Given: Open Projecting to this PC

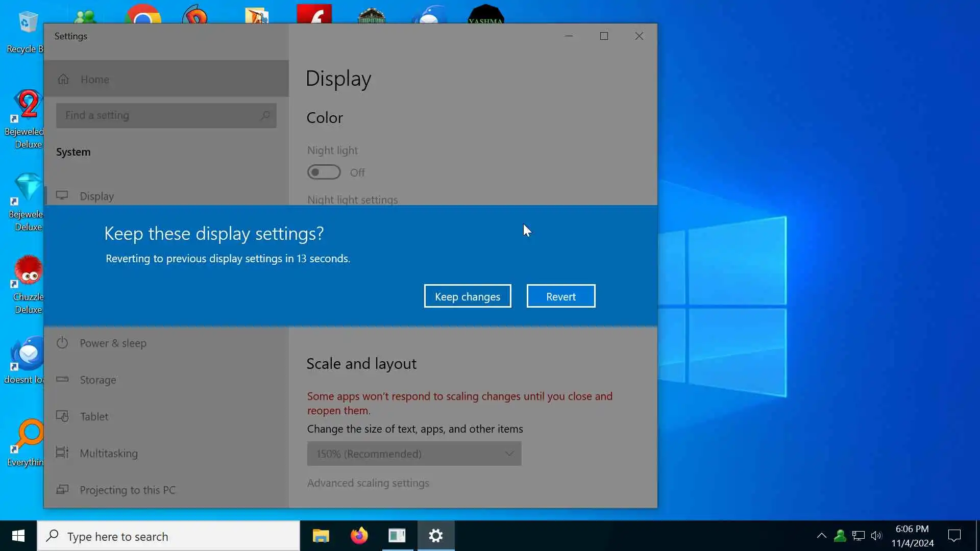Looking at the screenshot, I should pos(127,490).
